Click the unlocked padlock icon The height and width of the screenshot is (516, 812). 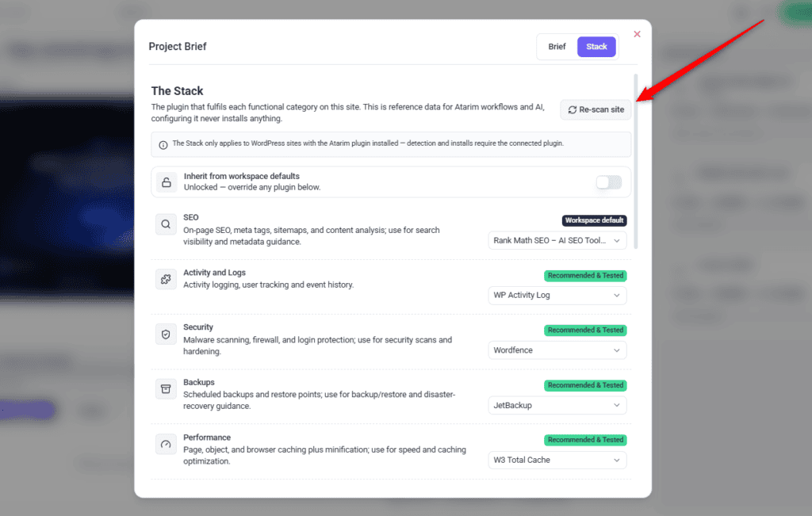[x=167, y=182]
